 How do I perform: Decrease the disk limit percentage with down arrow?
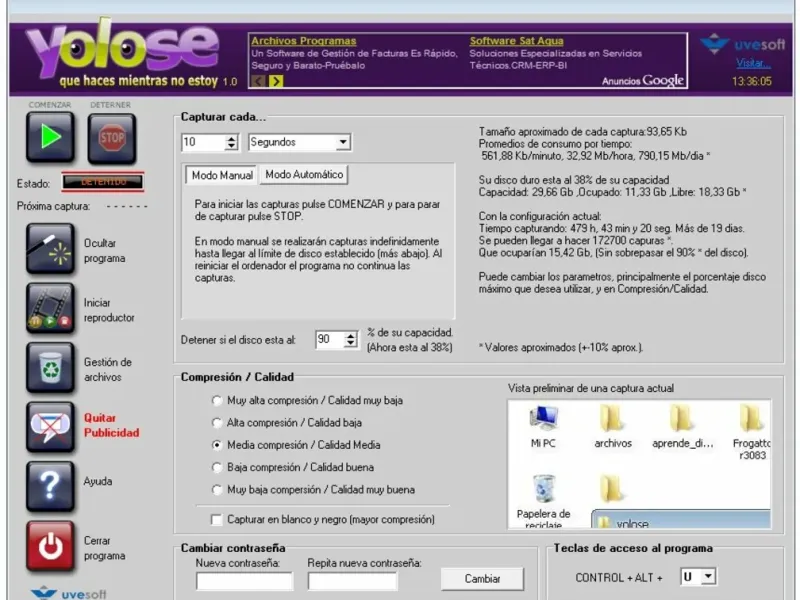351,343
